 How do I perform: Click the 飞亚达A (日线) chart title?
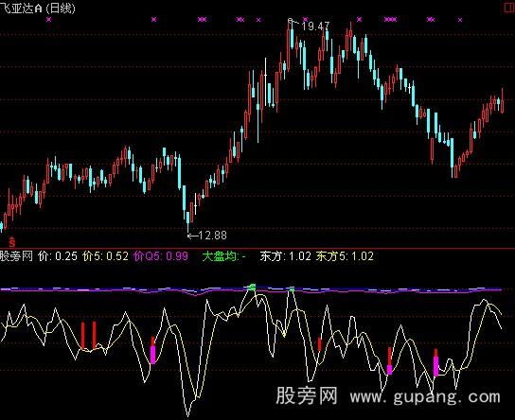coord(38,8)
